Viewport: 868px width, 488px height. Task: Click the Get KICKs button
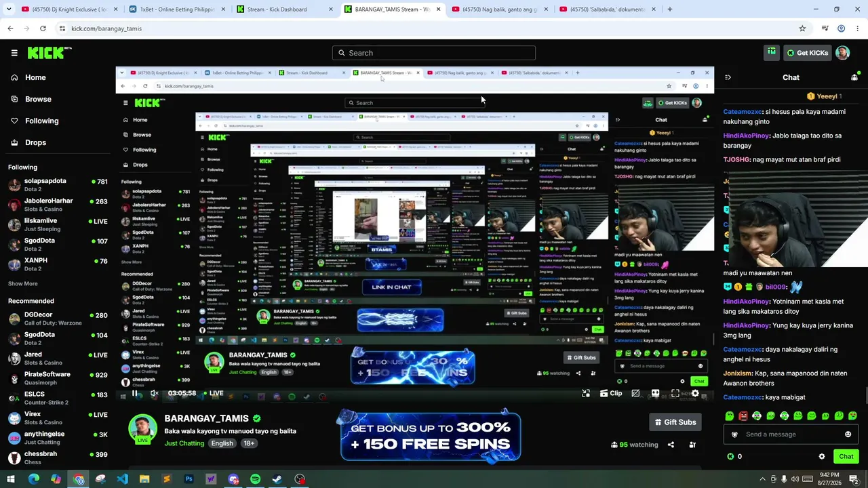[806, 53]
